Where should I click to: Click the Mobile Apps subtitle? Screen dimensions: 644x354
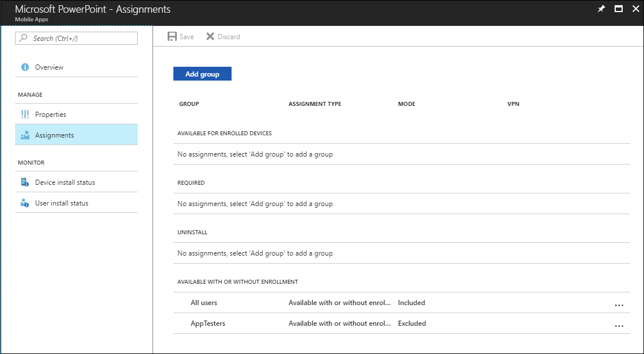[32, 19]
